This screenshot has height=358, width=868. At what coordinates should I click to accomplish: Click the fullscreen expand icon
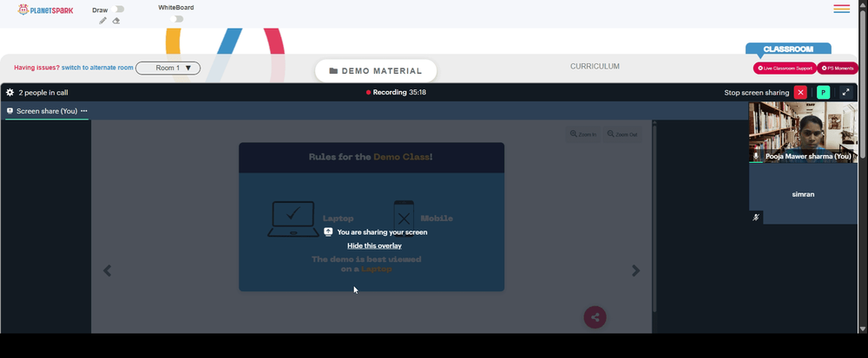click(845, 92)
